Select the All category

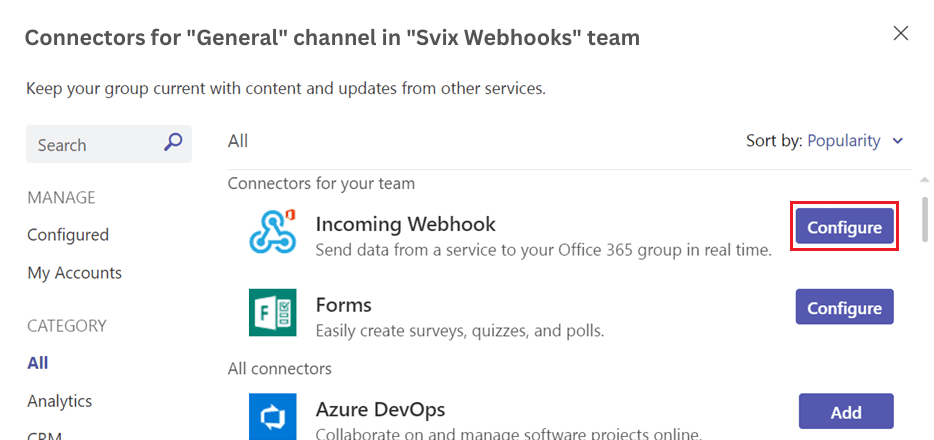(38, 363)
